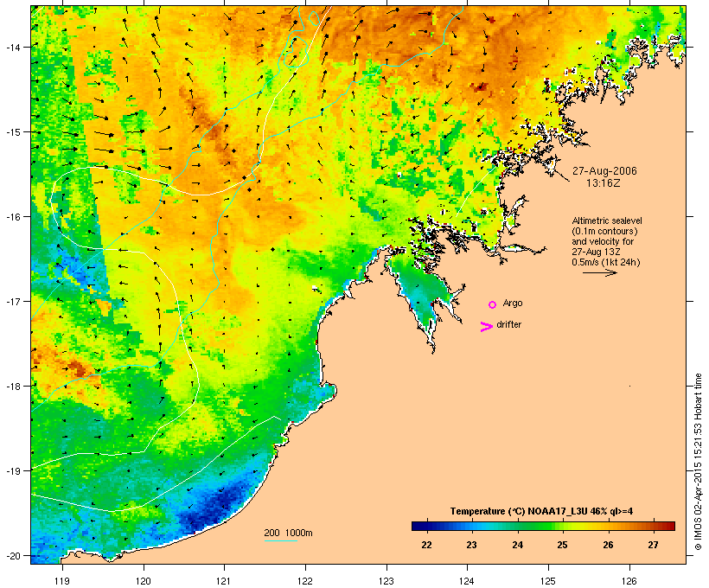The width and height of the screenshot is (709, 588).
Task: Click the longitude axis label 120
Action: tap(144, 581)
